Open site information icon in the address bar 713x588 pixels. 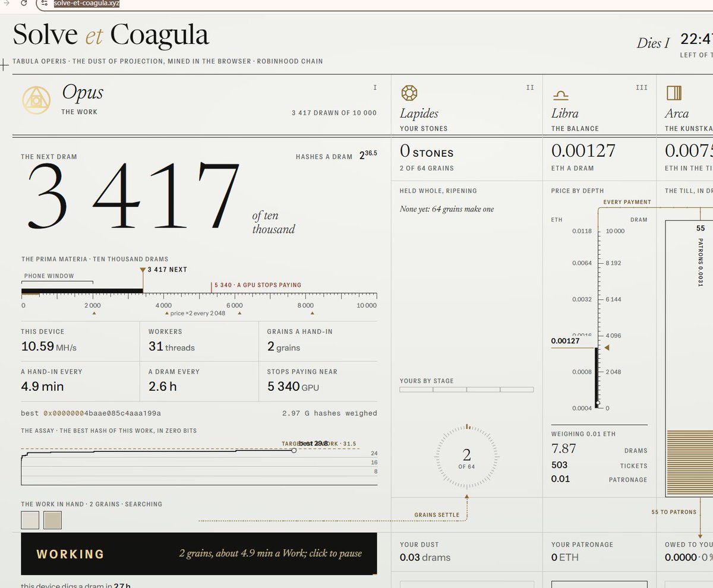[x=44, y=4]
